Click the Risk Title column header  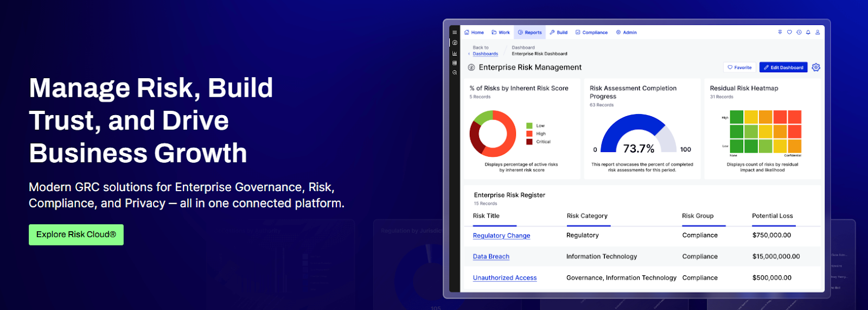click(x=486, y=216)
